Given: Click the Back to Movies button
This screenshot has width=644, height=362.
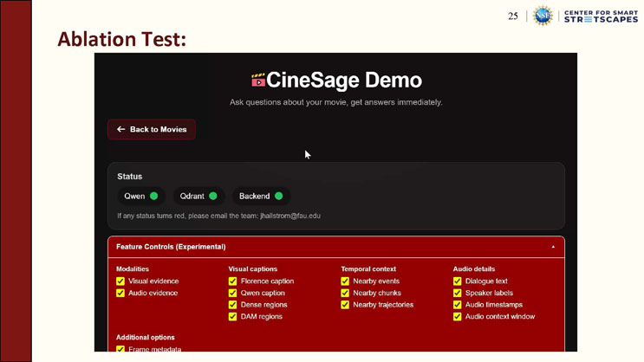Looking at the screenshot, I should tap(152, 129).
